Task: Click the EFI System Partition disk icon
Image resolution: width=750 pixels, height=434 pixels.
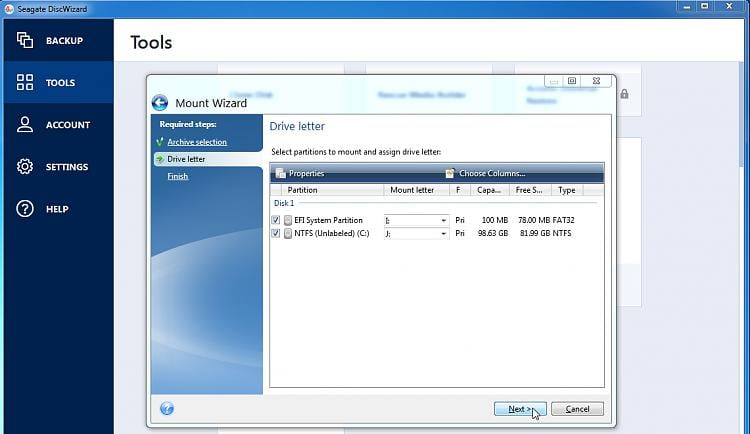Action: [287, 220]
